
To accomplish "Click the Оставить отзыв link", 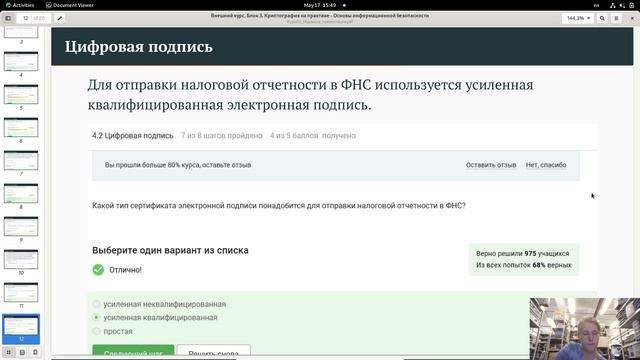I will coord(491,165).
